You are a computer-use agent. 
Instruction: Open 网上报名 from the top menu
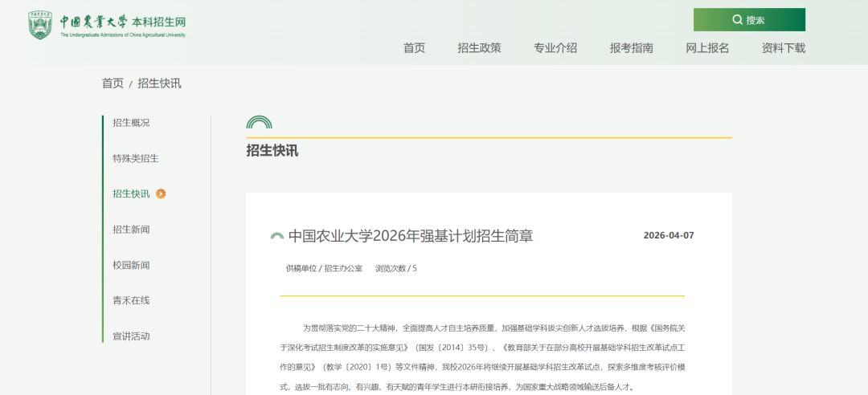(x=707, y=48)
